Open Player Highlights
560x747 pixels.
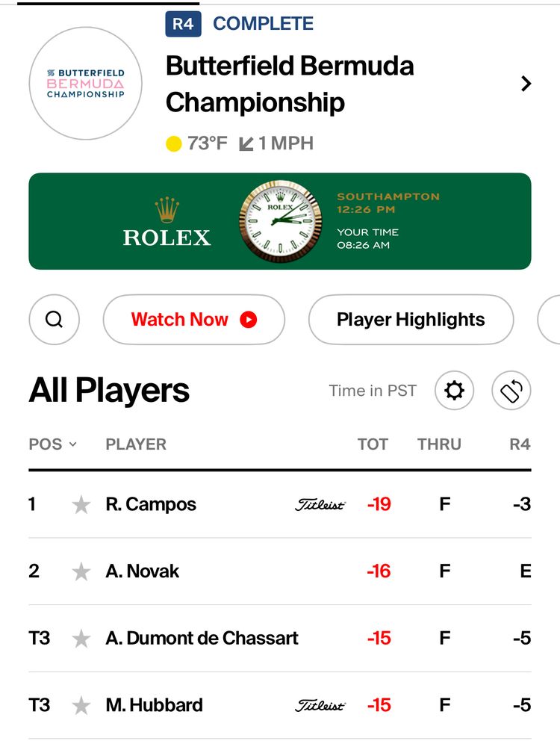coord(411,320)
